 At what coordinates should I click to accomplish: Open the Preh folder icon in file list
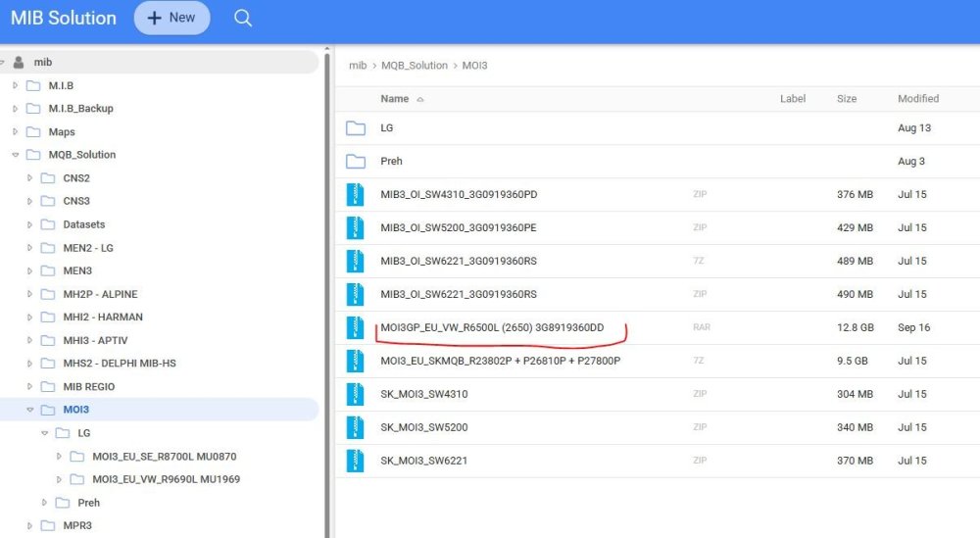[x=356, y=162]
